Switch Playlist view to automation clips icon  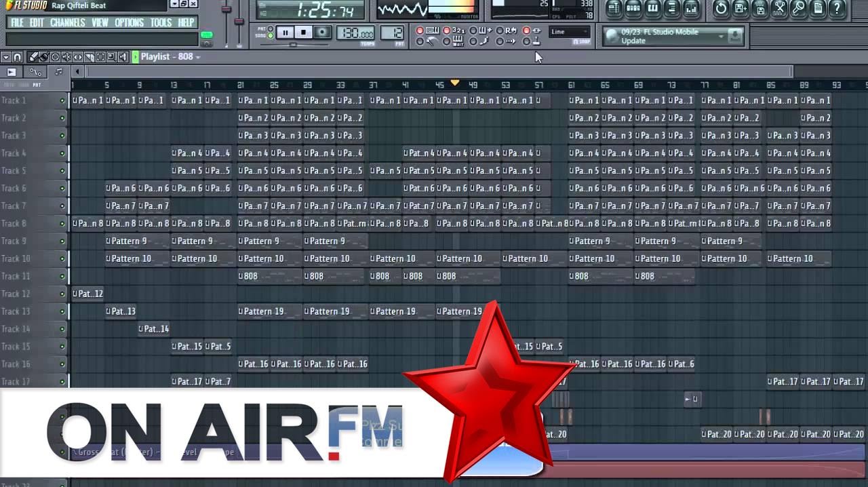pyautogui.click(x=35, y=72)
